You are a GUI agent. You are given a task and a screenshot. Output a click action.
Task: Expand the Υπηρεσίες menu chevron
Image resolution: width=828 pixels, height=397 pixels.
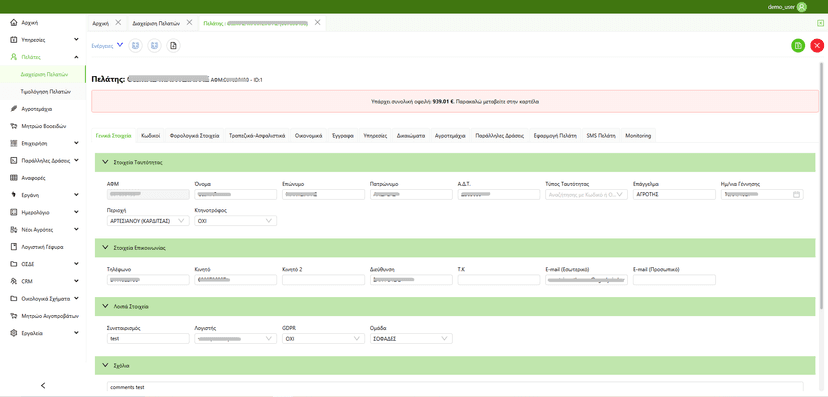pyautogui.click(x=76, y=39)
